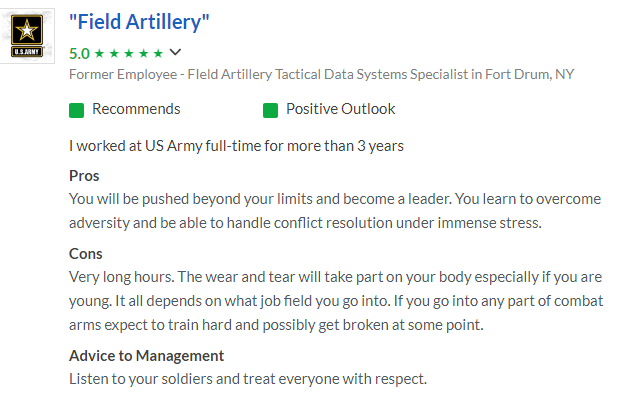639x402 pixels.
Task: Open the "Field Artillery" review title
Action: tap(139, 22)
